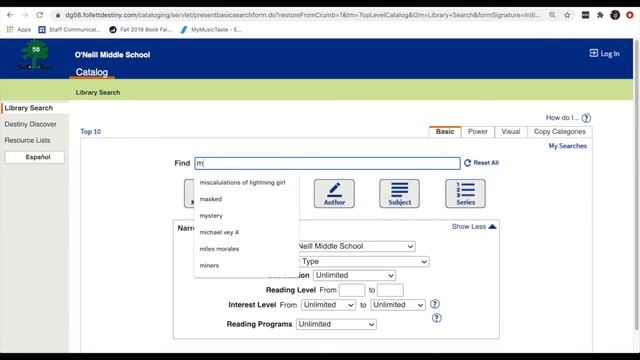Click the Interest Level help icon

pyautogui.click(x=435, y=304)
